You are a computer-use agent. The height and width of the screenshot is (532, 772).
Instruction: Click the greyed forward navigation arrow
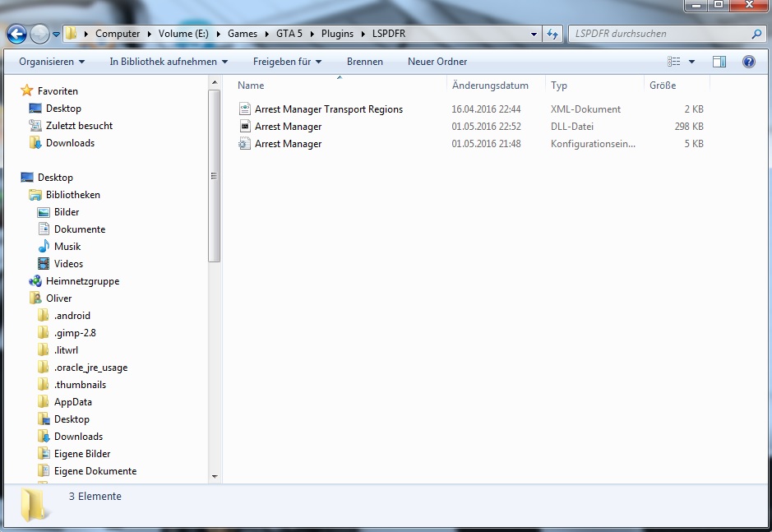[40, 34]
